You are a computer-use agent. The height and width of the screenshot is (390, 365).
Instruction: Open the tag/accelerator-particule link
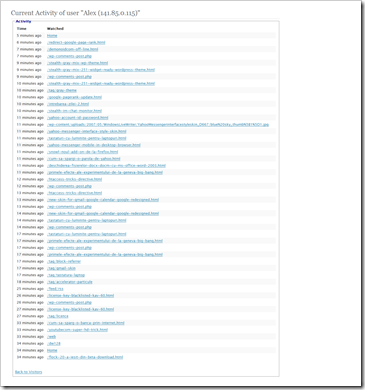pos(70,282)
